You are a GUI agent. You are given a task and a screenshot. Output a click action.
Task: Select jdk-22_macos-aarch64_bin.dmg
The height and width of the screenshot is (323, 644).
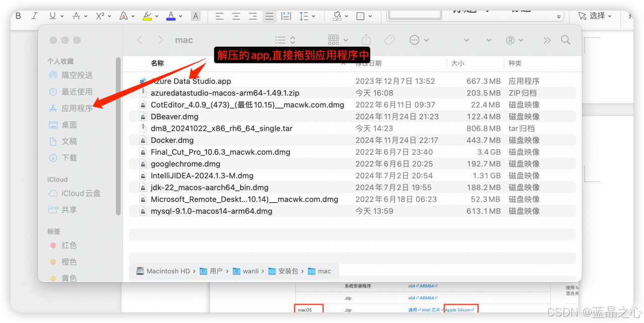tap(352, 188)
